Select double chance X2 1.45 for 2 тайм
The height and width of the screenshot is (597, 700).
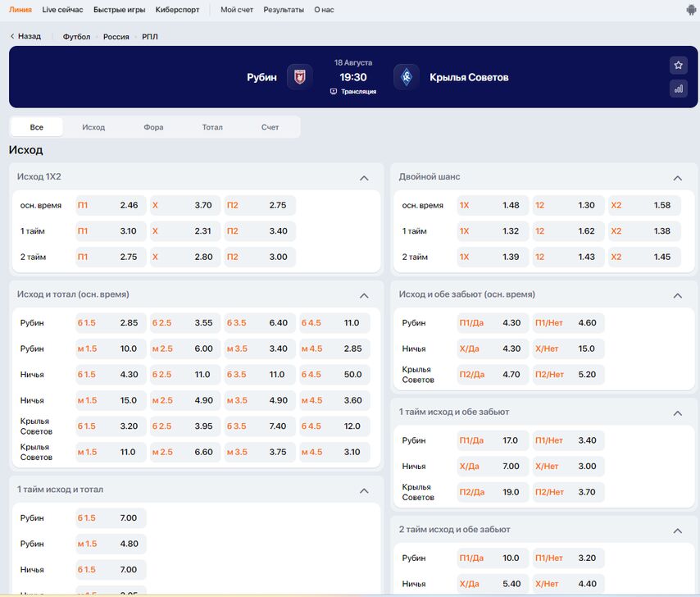coord(644,257)
